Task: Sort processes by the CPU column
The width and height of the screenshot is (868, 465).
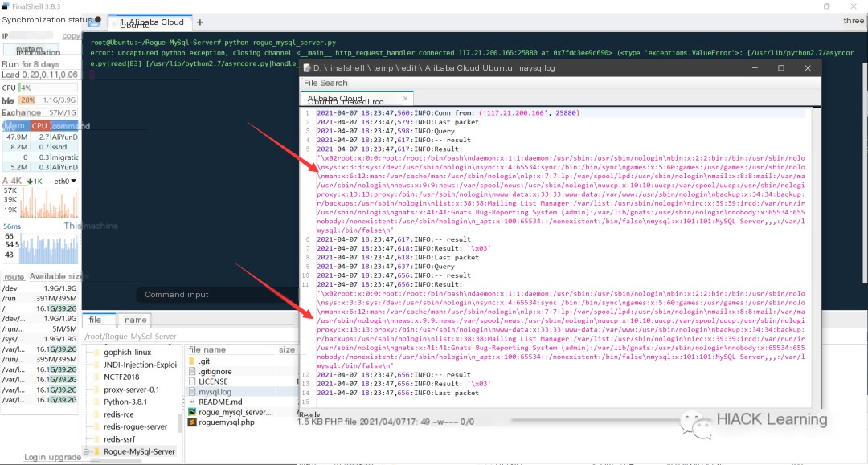Action: click(x=39, y=126)
